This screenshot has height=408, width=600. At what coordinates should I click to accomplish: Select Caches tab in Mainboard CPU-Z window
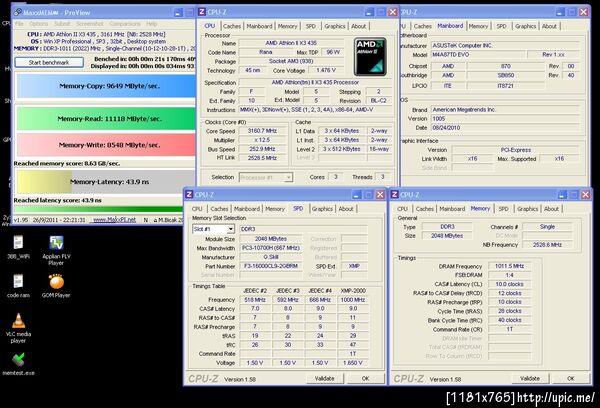(x=422, y=26)
